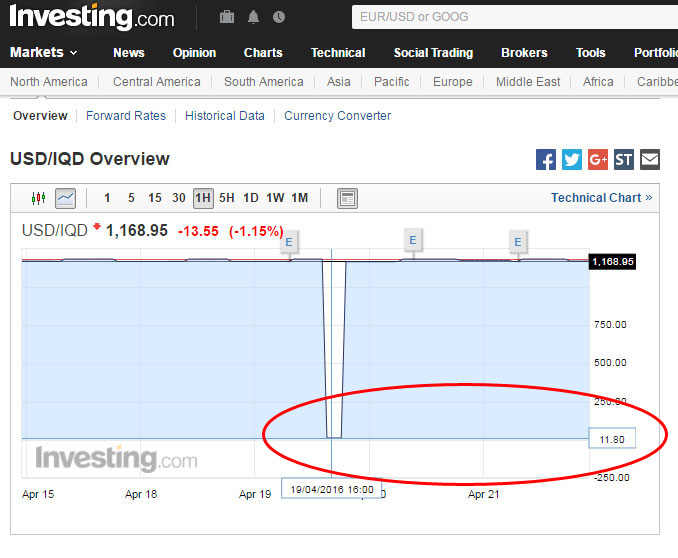
Task: Select the 15 minute timeframe
Action: point(154,198)
